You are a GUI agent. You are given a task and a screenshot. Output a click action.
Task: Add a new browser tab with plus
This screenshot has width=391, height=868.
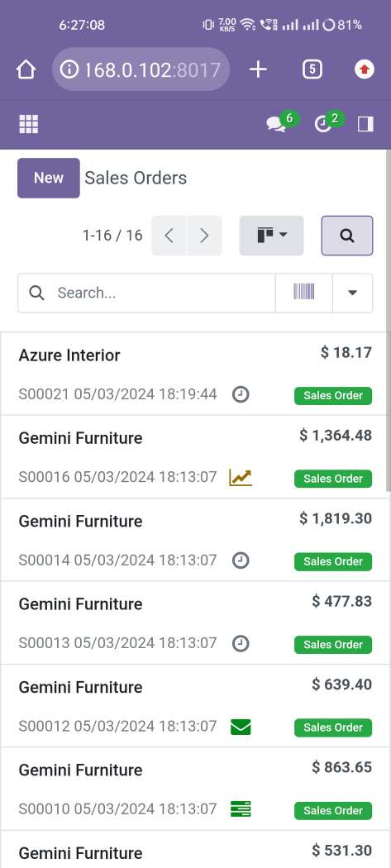258,69
